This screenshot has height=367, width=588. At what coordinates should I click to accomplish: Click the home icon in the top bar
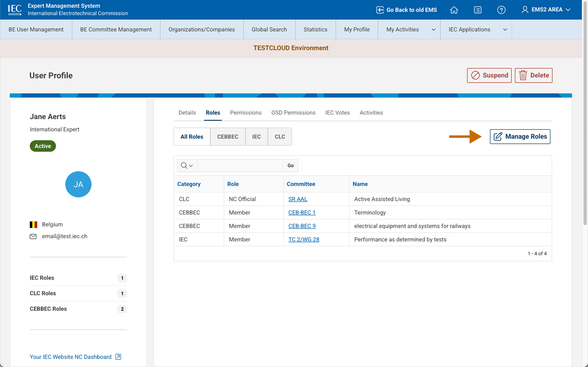tap(454, 10)
